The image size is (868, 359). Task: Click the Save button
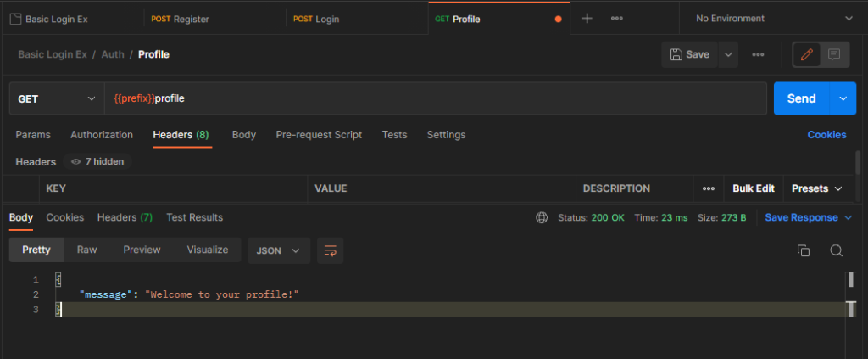point(690,54)
